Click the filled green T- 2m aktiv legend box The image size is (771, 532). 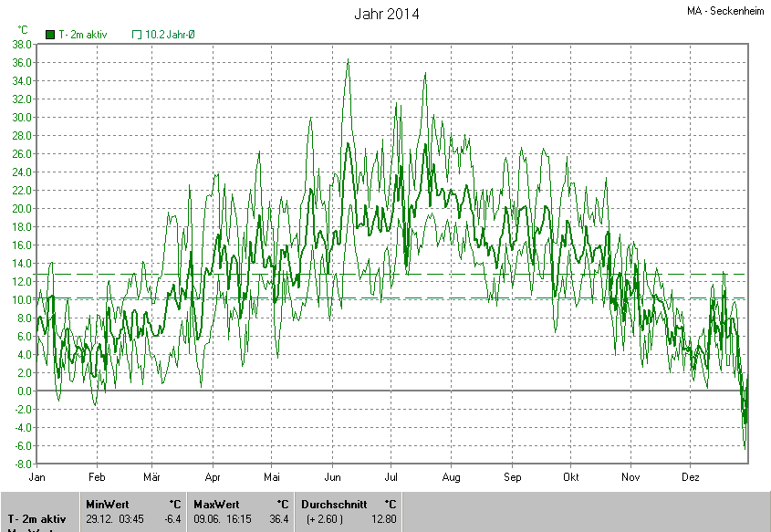[49, 35]
